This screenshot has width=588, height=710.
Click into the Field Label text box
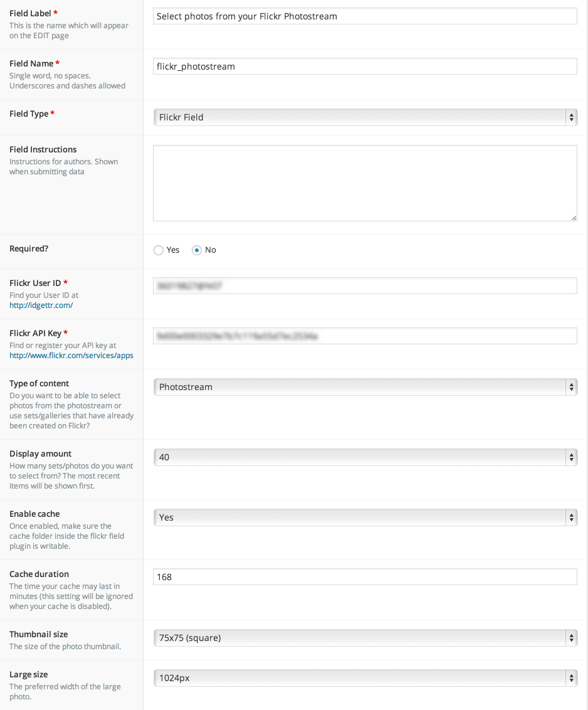pyautogui.click(x=365, y=16)
